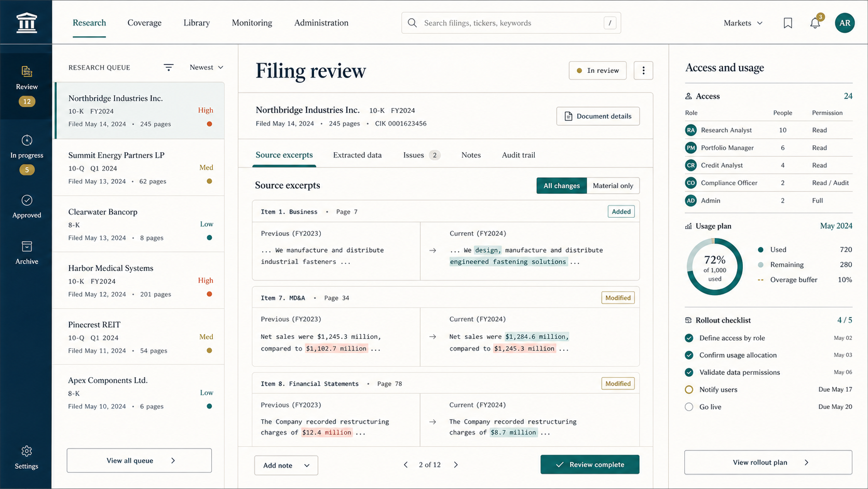
Task: Open the Markets dropdown
Action: pos(743,23)
